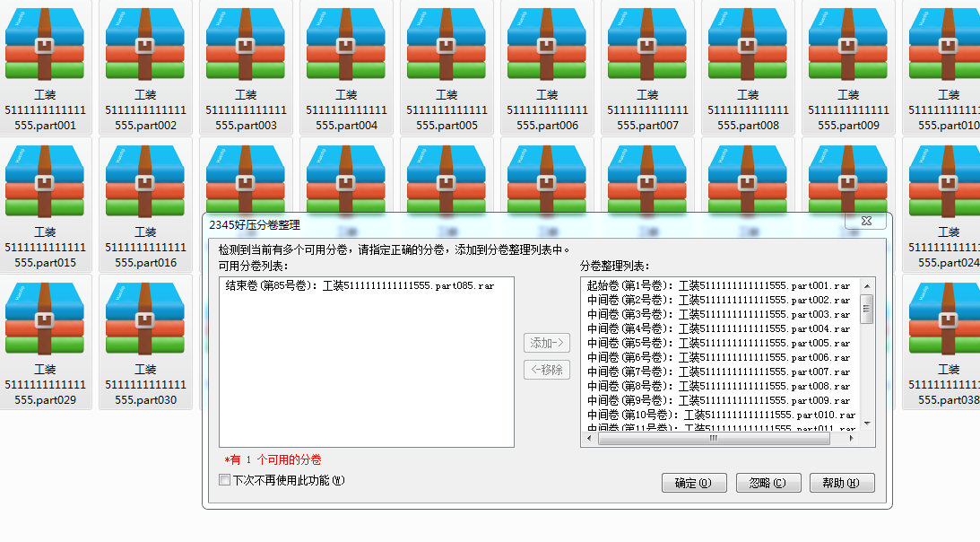
Task: Select the 555.part007 archive file icon
Action: 647,44
